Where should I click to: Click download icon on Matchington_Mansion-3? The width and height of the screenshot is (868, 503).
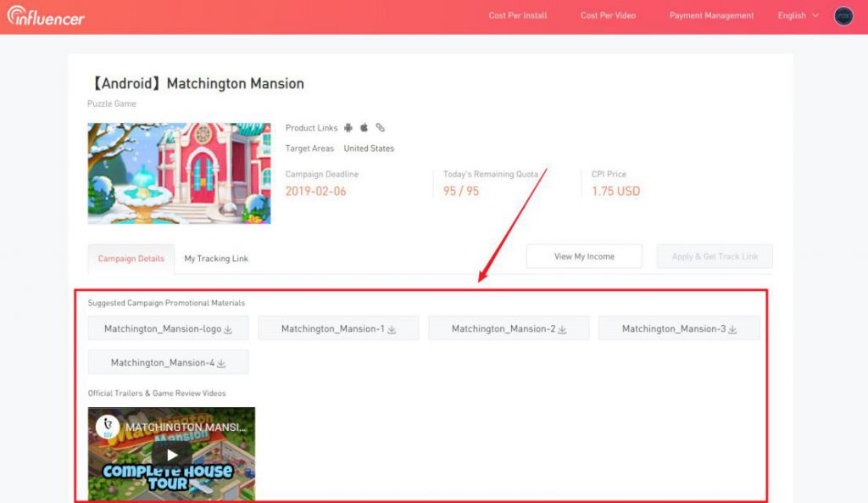click(x=732, y=329)
